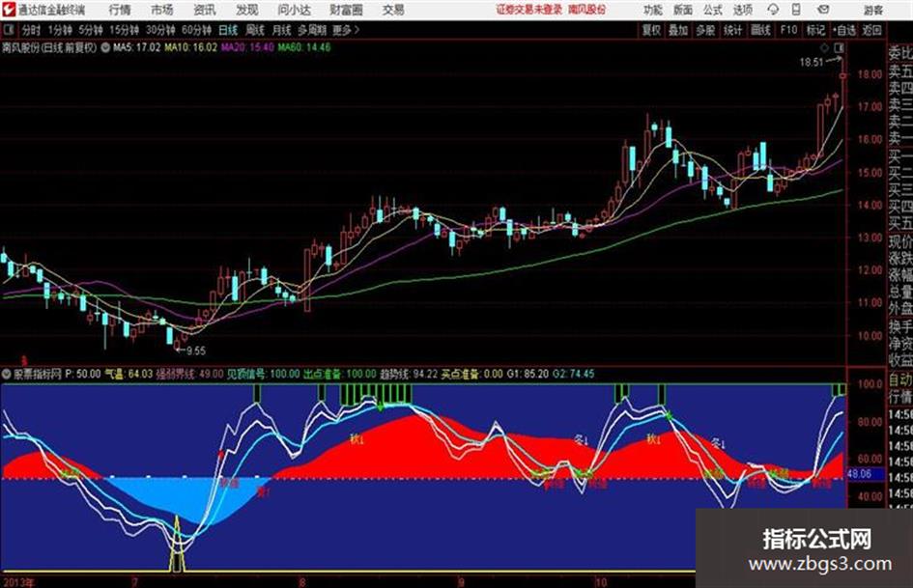The image size is (913, 588).
Task: Open the dropdown beside 股票指标网 indicator
Action: pos(7,374)
